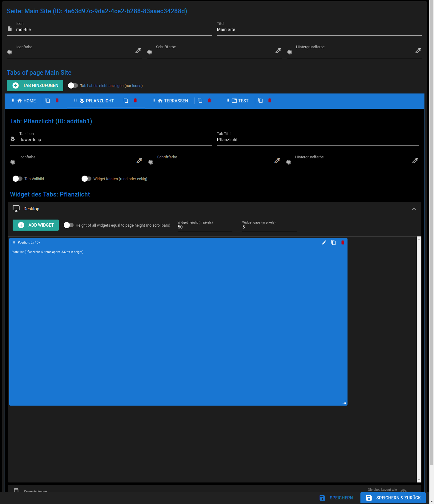Open eyedropper for page Hintergrundfarbe
Image resolution: width=434 pixels, height=504 pixels.
point(418,51)
